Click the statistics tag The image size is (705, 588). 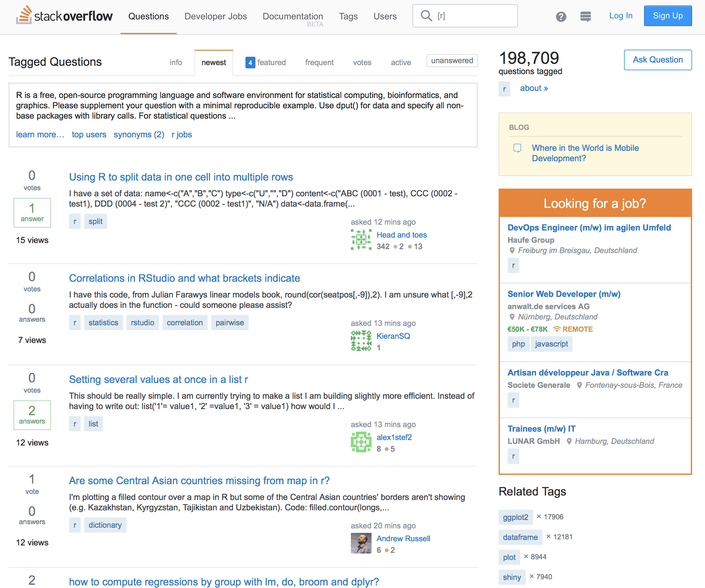pyautogui.click(x=104, y=323)
